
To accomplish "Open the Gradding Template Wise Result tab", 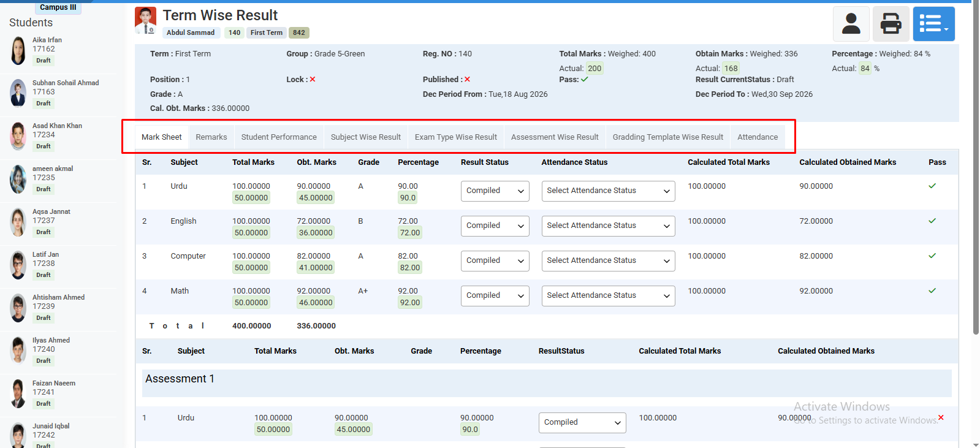I will (x=668, y=137).
